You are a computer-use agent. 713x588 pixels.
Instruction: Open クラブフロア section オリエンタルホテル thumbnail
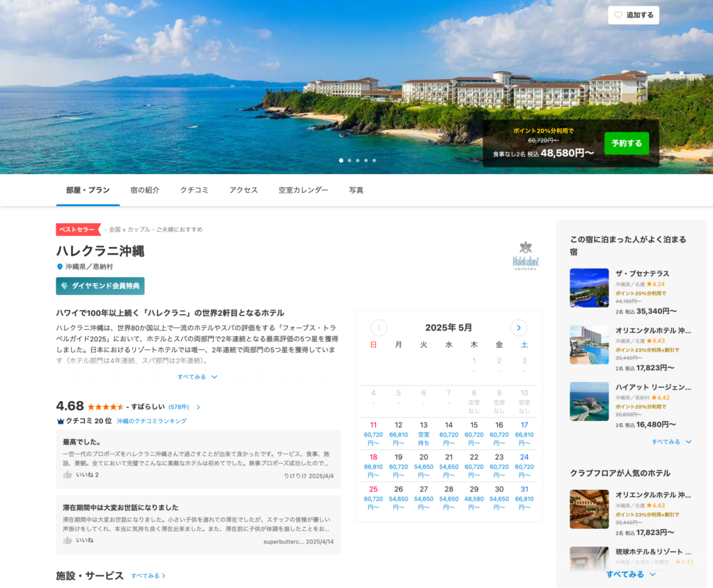589,509
